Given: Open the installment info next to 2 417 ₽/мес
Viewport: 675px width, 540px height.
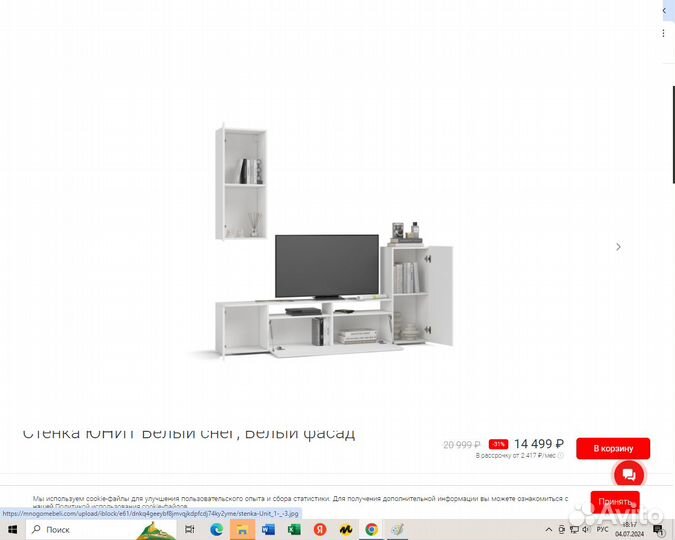Looking at the screenshot, I should [560, 456].
